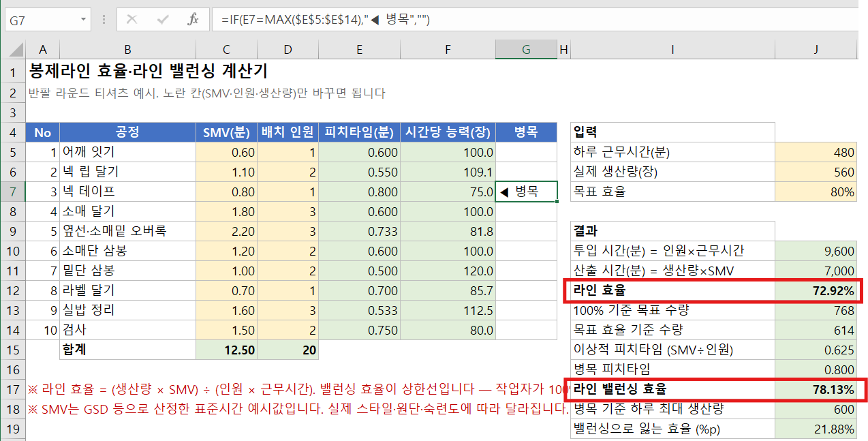The width and height of the screenshot is (868, 441).
Task: Click the 결과 section heading cell
Action: [672, 231]
